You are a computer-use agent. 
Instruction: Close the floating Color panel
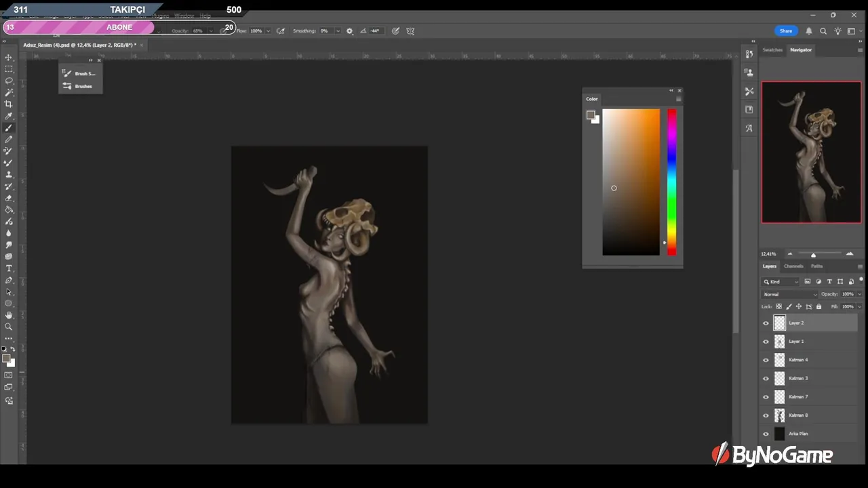pos(679,90)
